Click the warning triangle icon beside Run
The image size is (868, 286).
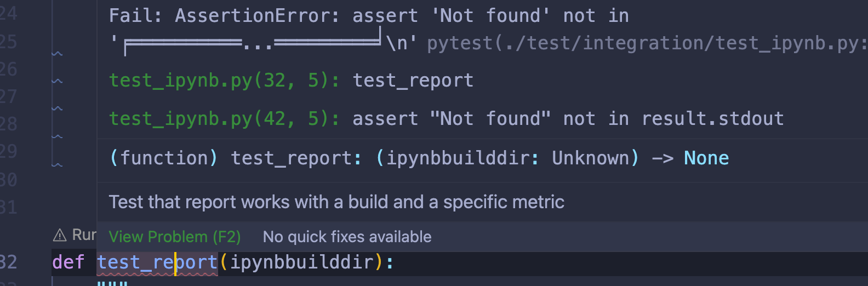59,236
